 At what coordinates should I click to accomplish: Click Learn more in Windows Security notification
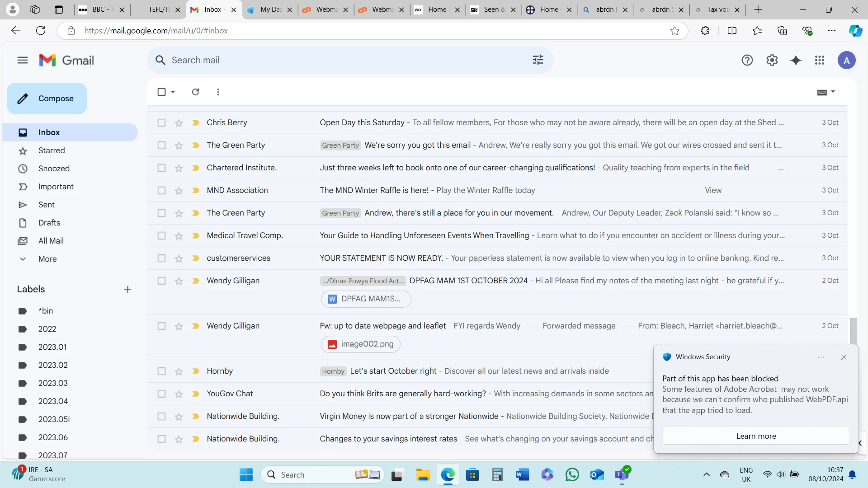(756, 436)
